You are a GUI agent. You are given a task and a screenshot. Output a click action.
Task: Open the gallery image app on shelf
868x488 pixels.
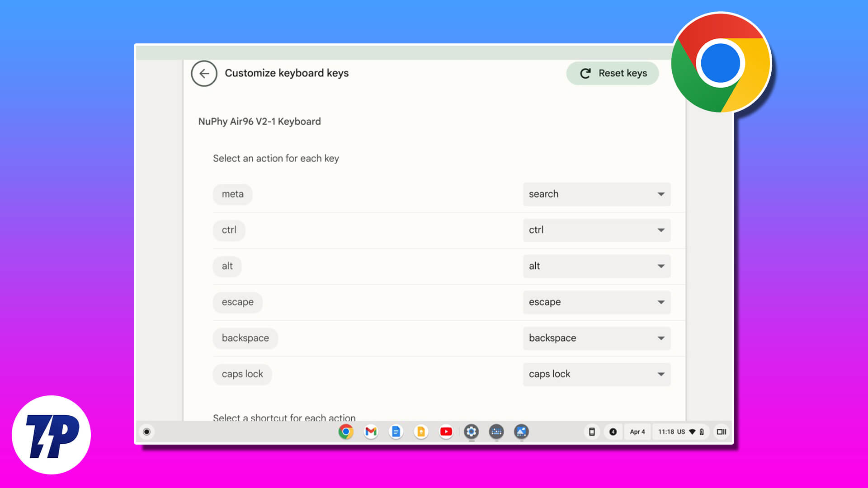pyautogui.click(x=521, y=432)
